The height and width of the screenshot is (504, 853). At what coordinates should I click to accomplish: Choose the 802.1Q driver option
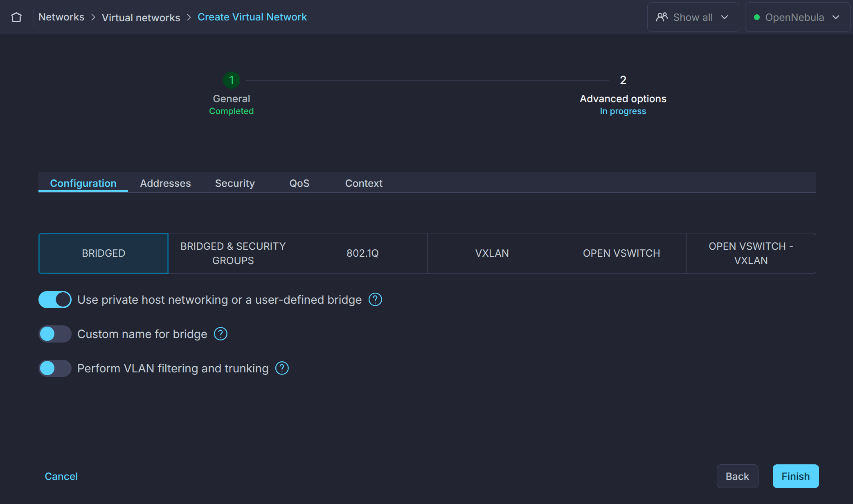click(x=362, y=253)
